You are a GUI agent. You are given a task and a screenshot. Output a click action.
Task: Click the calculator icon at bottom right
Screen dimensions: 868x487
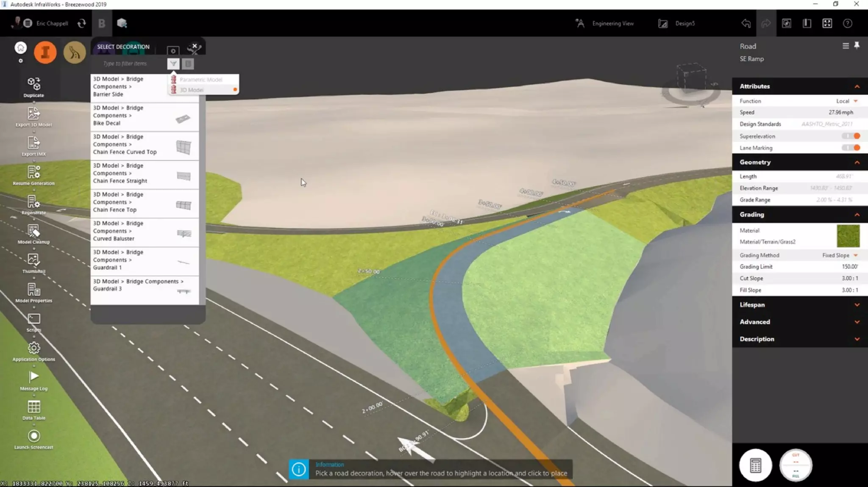click(755, 465)
